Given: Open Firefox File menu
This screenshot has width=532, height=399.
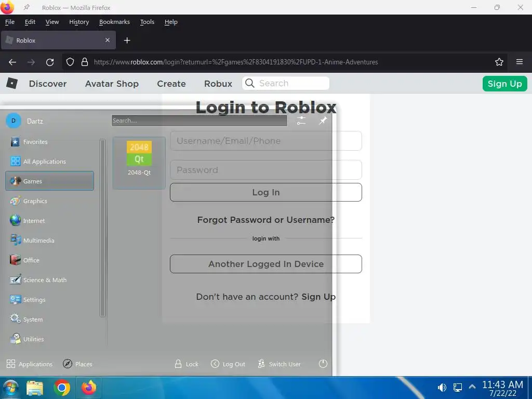Looking at the screenshot, I should coord(10,22).
